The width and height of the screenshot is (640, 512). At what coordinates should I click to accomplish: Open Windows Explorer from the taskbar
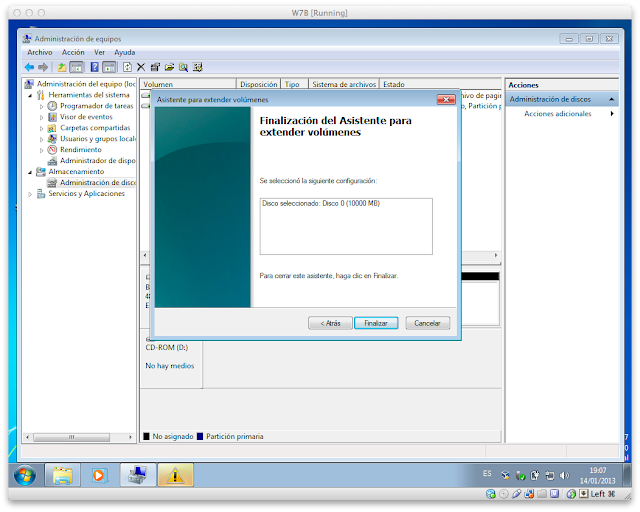point(62,476)
